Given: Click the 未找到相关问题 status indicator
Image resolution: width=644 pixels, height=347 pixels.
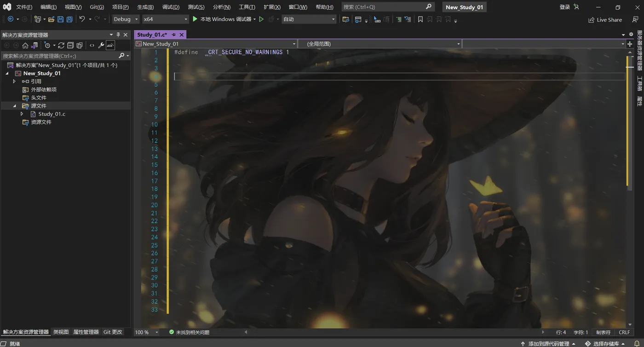Looking at the screenshot, I should tap(189, 332).
